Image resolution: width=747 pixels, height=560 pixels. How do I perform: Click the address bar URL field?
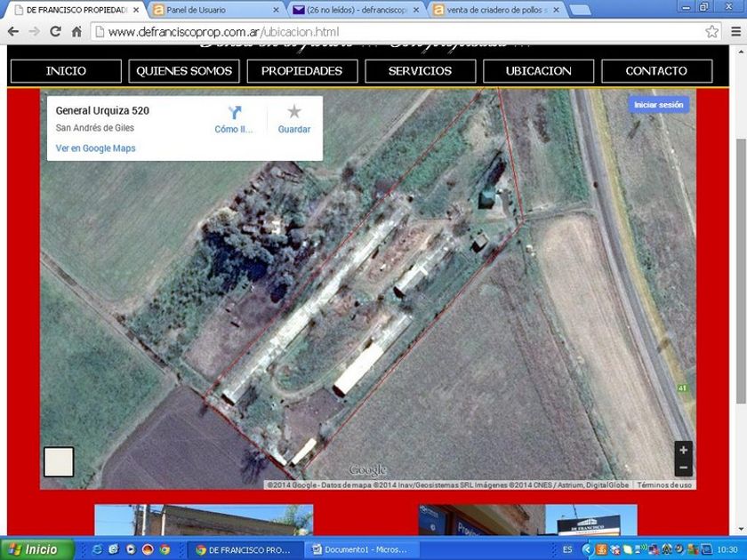click(405, 32)
